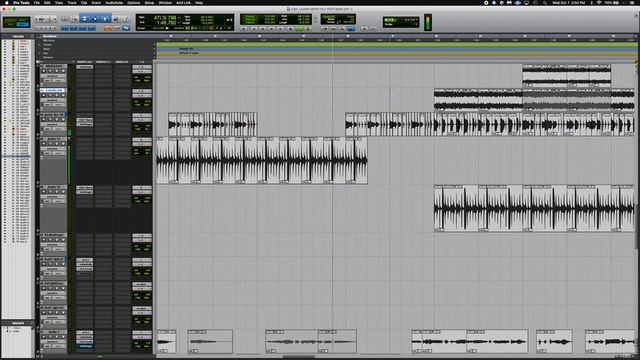Click the Wi-Fi status icon
640x360 pixels.
[599, 2]
